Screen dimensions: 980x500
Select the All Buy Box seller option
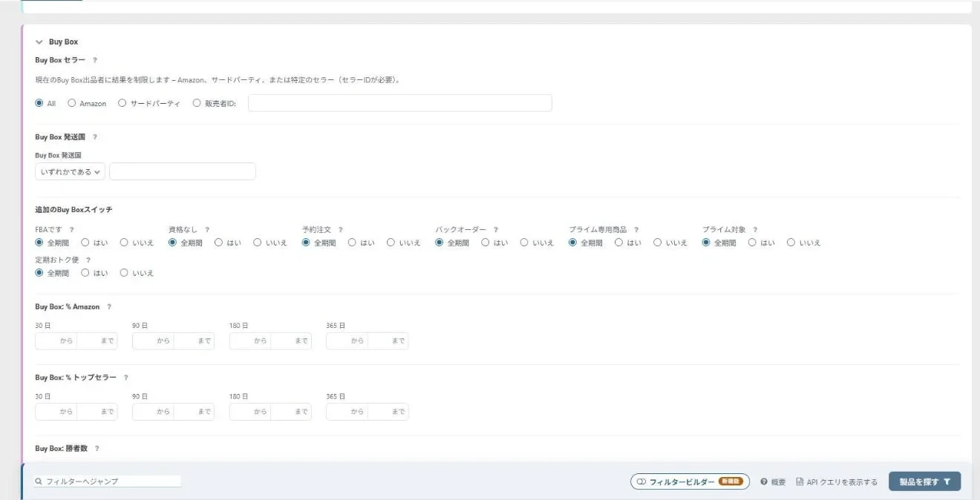tap(39, 104)
